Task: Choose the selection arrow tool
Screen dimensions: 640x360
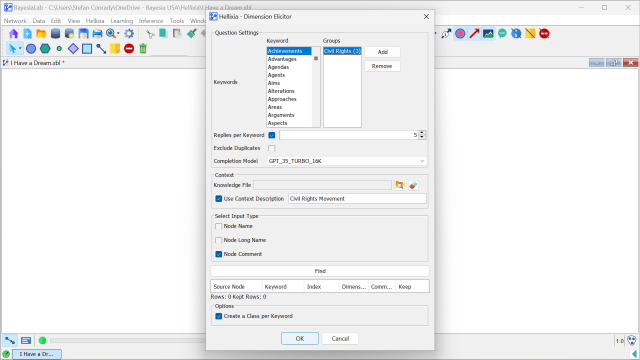Action: click(x=12, y=49)
